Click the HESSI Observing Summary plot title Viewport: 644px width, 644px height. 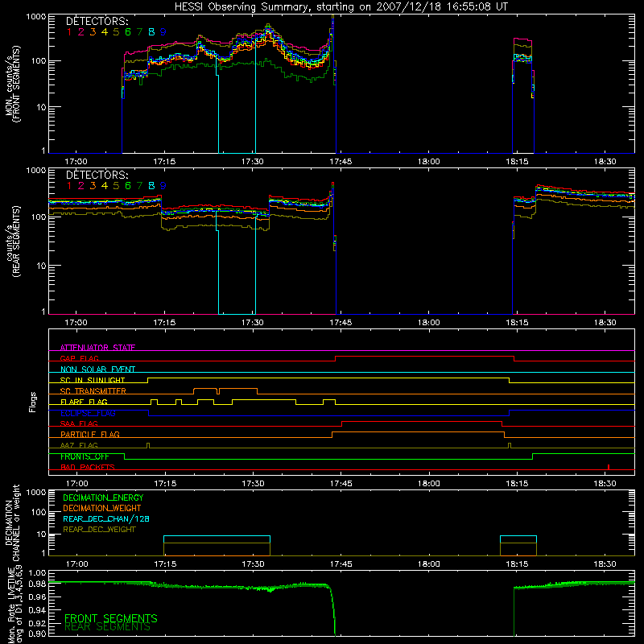(341, 7)
